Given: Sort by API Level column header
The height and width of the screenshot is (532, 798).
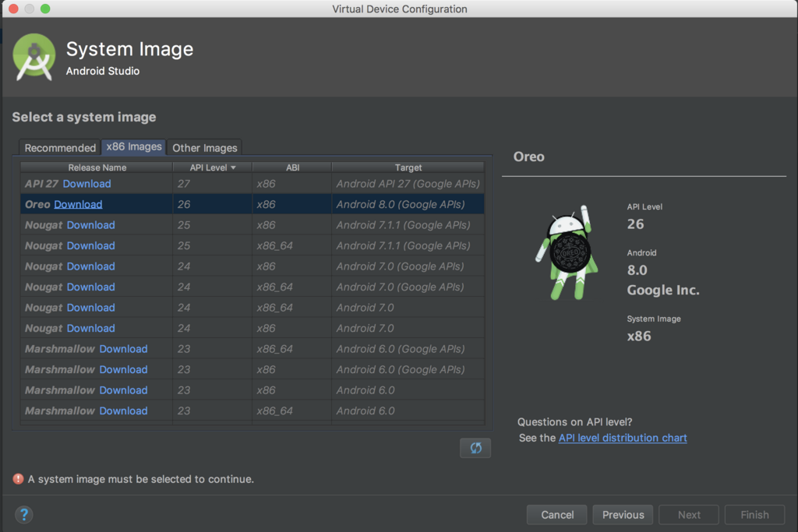Looking at the screenshot, I should click(213, 167).
